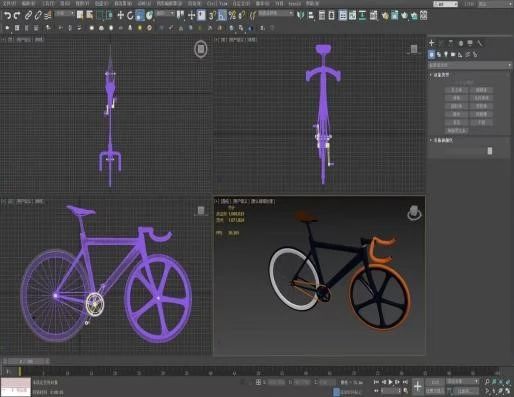Click the Render teapot icon
This screenshot has height=397, width=514.
coord(404,16)
